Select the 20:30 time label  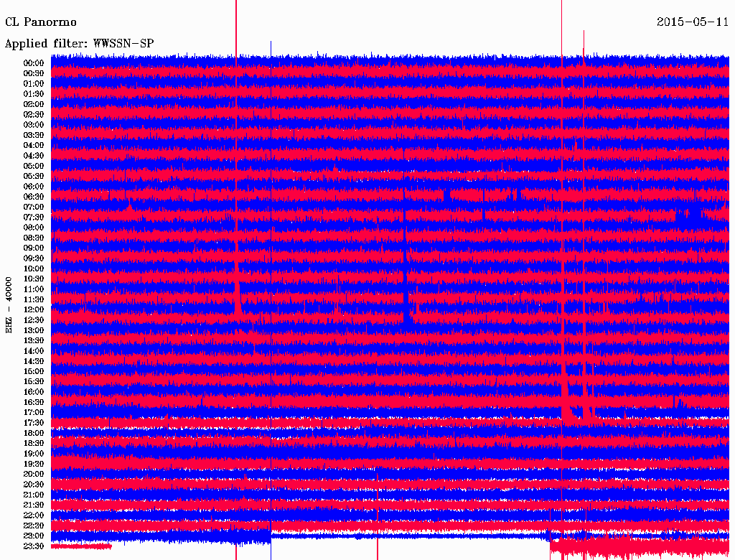(x=34, y=485)
